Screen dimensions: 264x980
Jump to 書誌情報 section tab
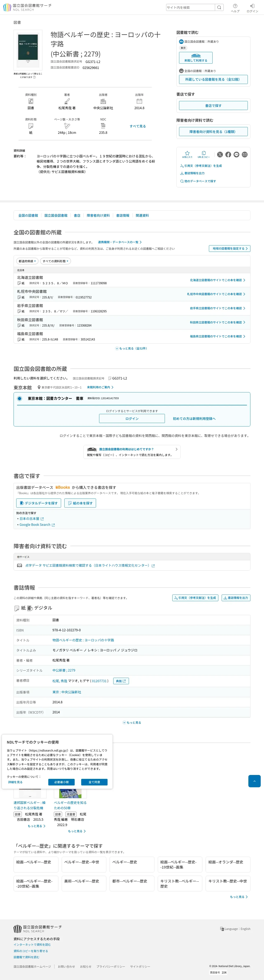point(123,215)
